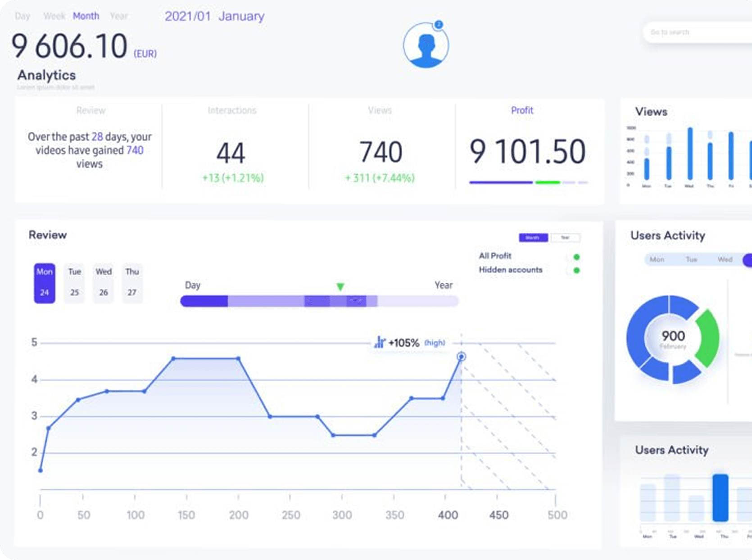This screenshot has height=560, width=752.
Task: Click the notification badge on the avatar
Action: pyautogui.click(x=439, y=25)
